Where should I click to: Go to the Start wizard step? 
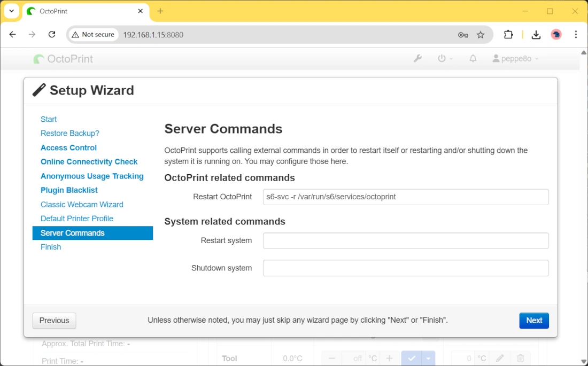[x=49, y=119]
